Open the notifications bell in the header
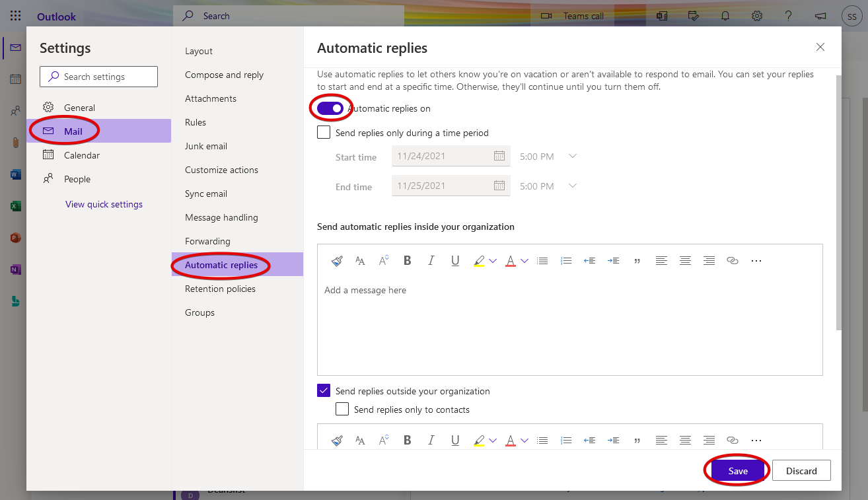The height and width of the screenshot is (500, 868). (x=725, y=16)
